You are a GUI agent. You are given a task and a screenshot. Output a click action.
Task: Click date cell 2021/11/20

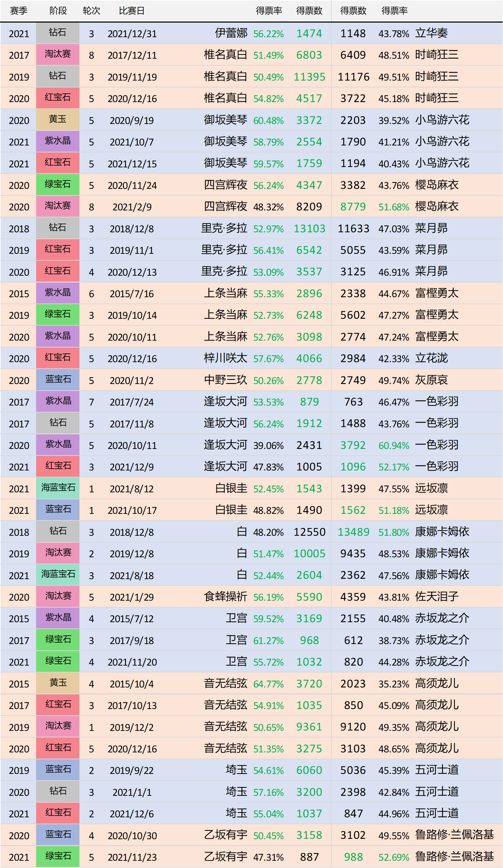point(132,662)
